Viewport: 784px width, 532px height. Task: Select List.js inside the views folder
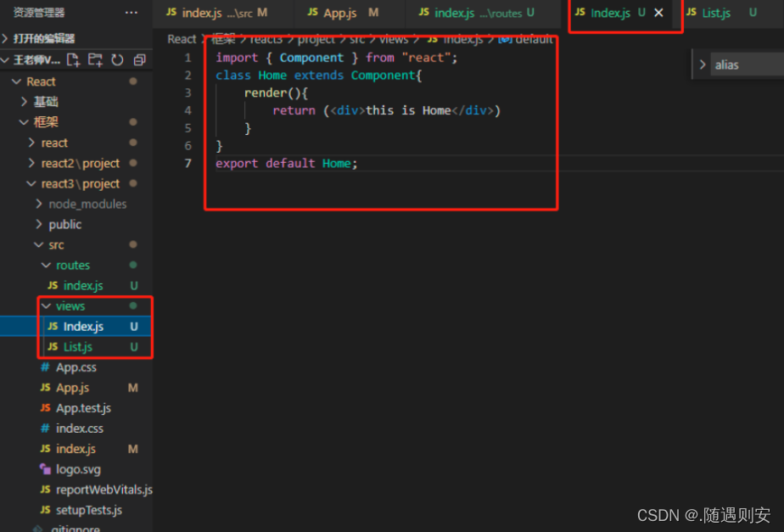tap(78, 346)
